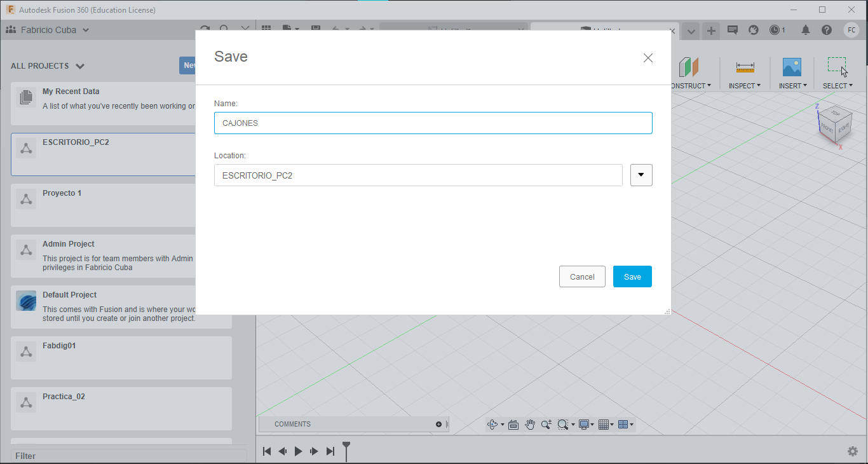
Task: Click the timeline position marker
Action: [x=346, y=451]
